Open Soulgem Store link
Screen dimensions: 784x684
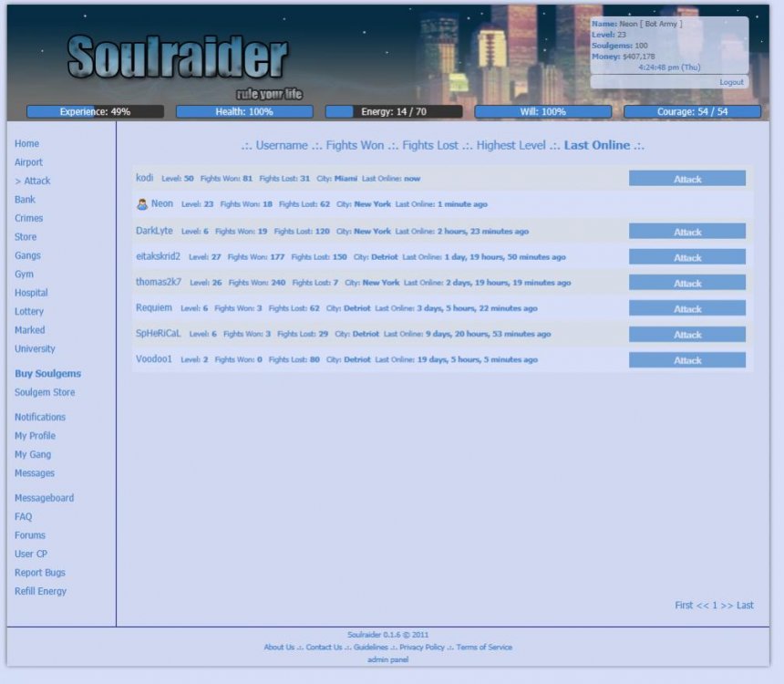[x=45, y=393]
